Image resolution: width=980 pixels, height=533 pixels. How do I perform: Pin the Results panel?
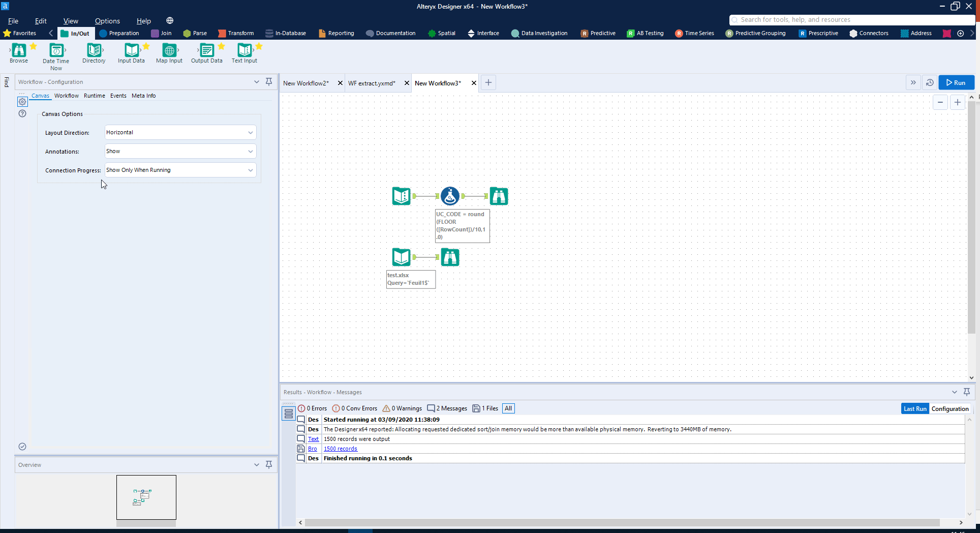coord(967,392)
